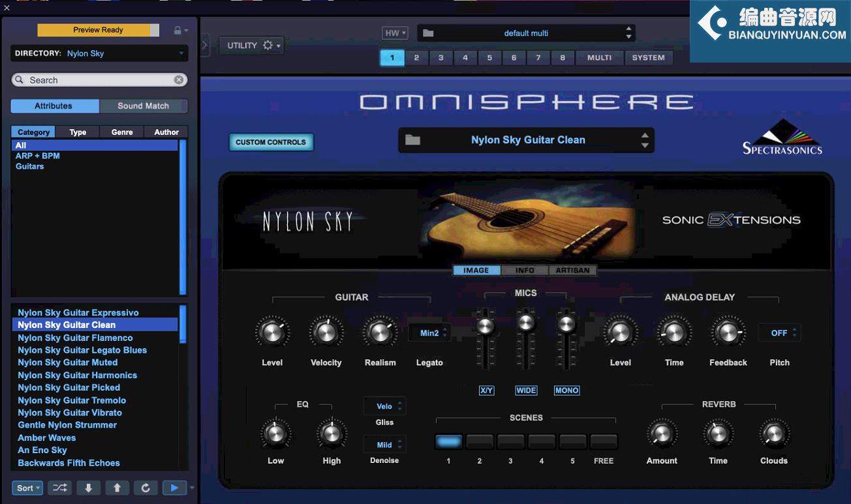The image size is (851, 504).
Task: Open the HW dropdown
Action: (395, 33)
